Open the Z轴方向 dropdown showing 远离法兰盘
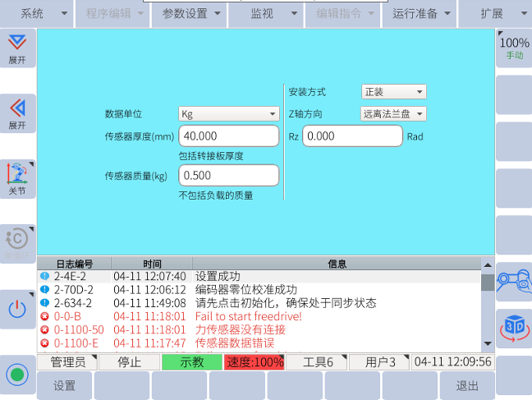532x400 pixels. click(393, 113)
